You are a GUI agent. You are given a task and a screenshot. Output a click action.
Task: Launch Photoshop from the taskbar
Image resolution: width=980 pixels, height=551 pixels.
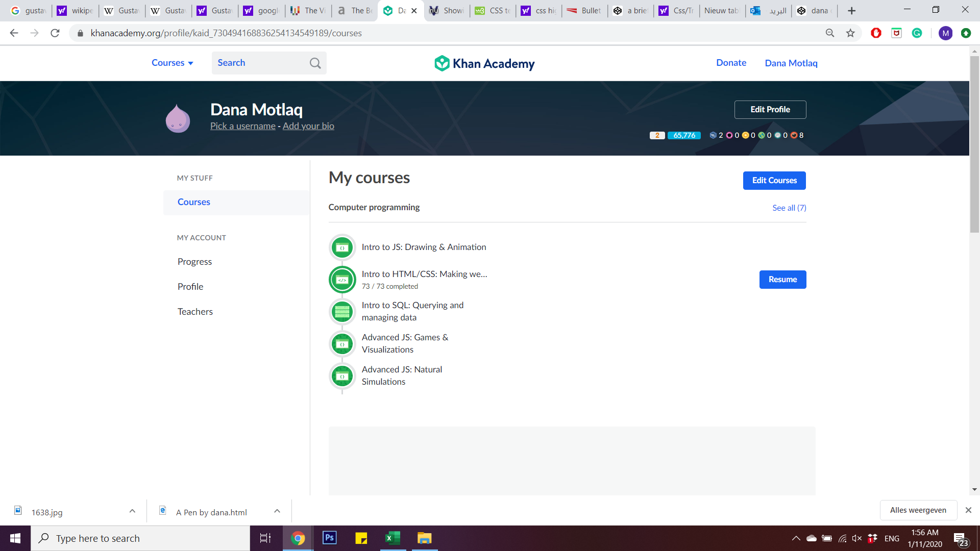[x=330, y=538]
